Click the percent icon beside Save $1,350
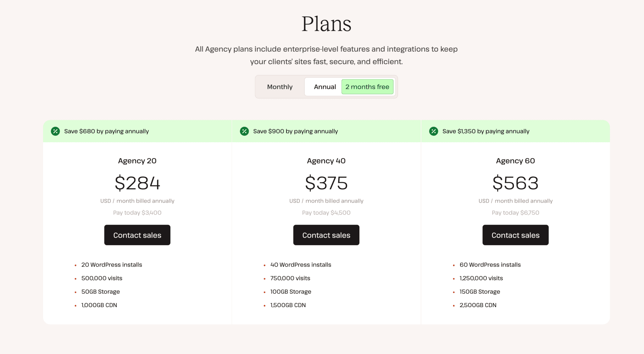This screenshot has height=354, width=644. (434, 131)
